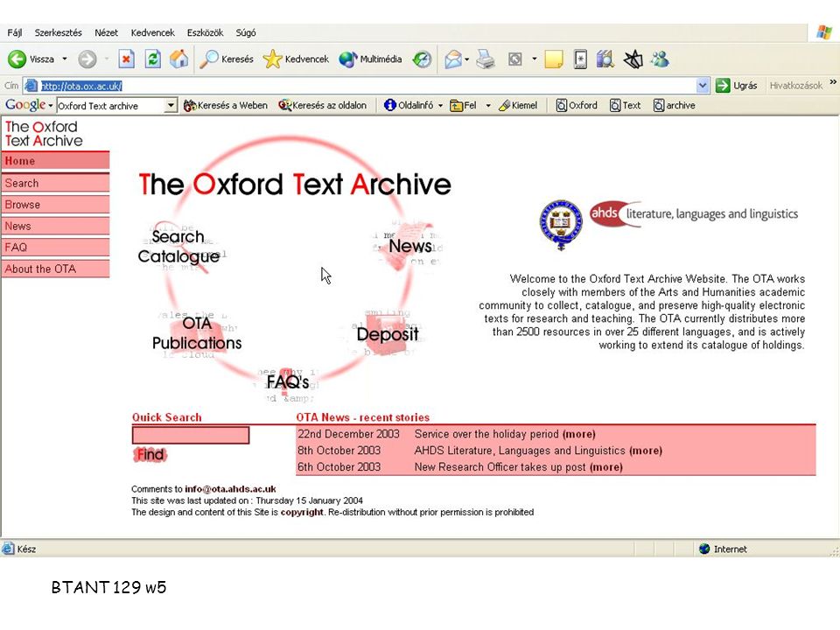Click the Vissza back arrow button
840x630 pixels.
(31, 59)
